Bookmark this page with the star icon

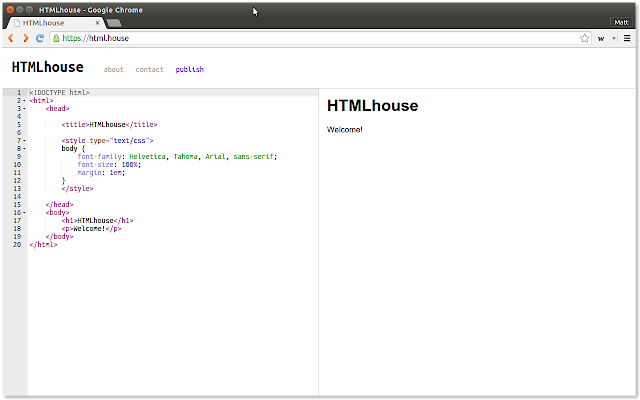coord(584,38)
